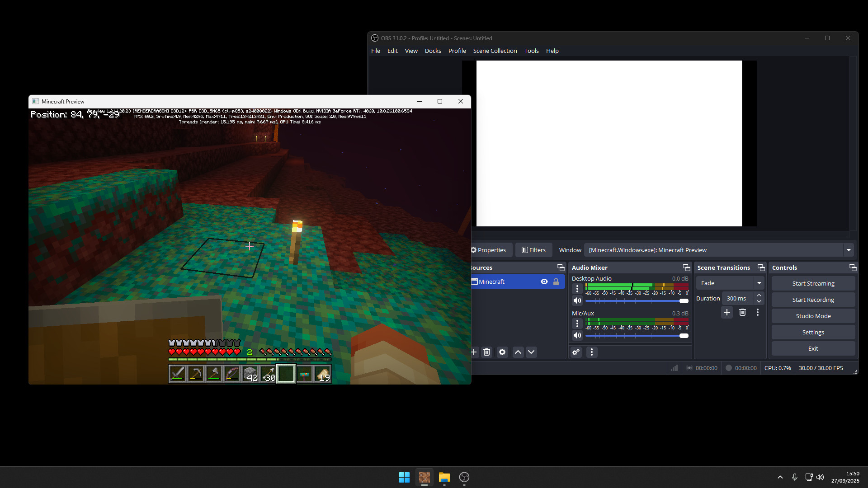Click the Minecraft source lock icon
The width and height of the screenshot is (868, 488).
coord(556,282)
